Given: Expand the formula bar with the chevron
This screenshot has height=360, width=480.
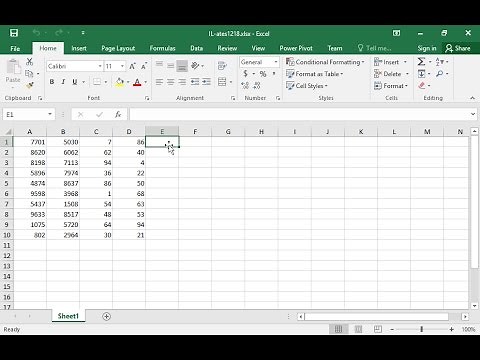Looking at the screenshot, I should pyautogui.click(x=473, y=114).
